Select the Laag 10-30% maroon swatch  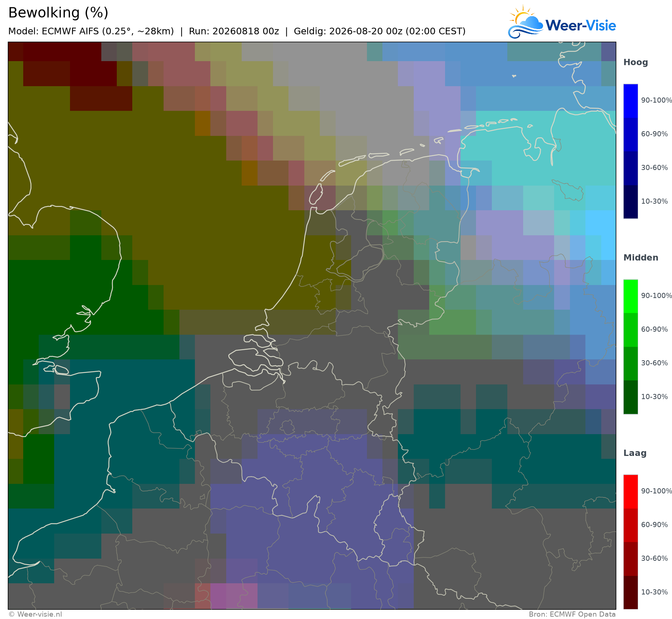pos(630,592)
